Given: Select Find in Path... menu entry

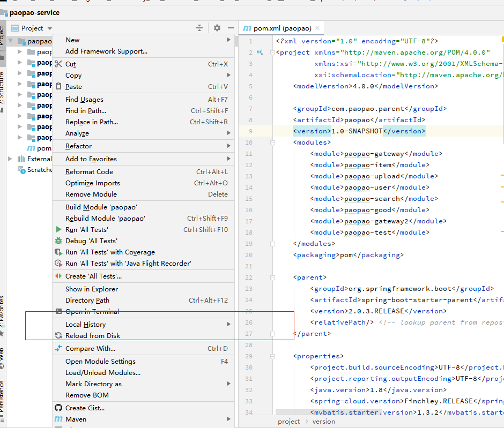Looking at the screenshot, I should [x=143, y=110].
